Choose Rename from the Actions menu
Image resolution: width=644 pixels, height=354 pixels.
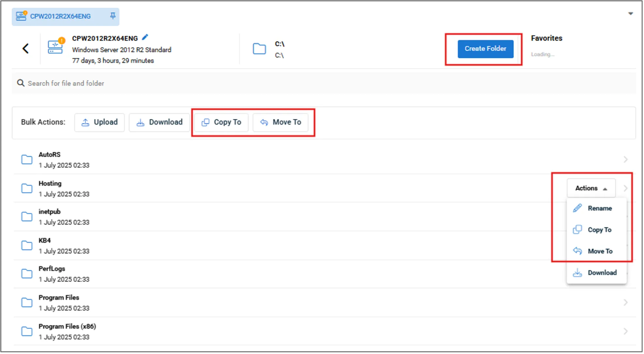click(599, 208)
